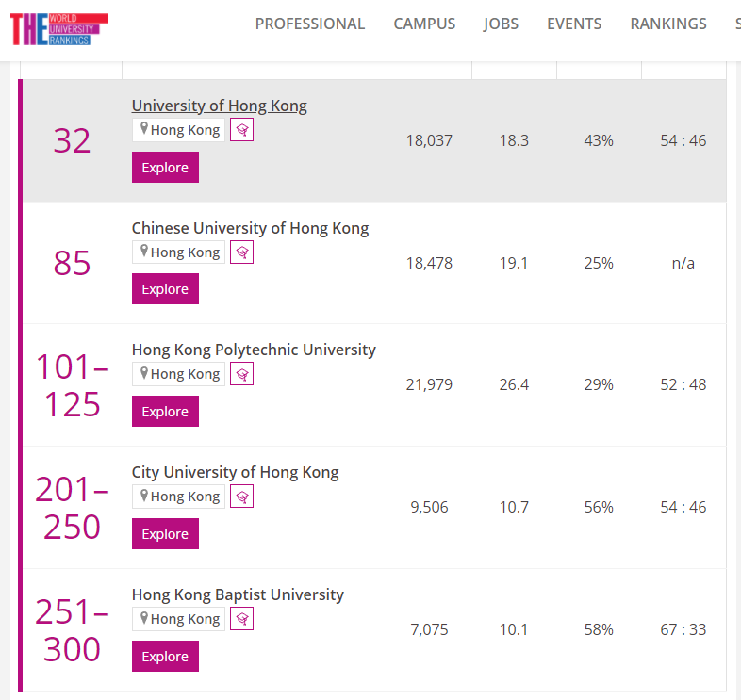This screenshot has width=741, height=700.
Task: Click Explore for City University of Hong Kong
Action: pyautogui.click(x=165, y=534)
